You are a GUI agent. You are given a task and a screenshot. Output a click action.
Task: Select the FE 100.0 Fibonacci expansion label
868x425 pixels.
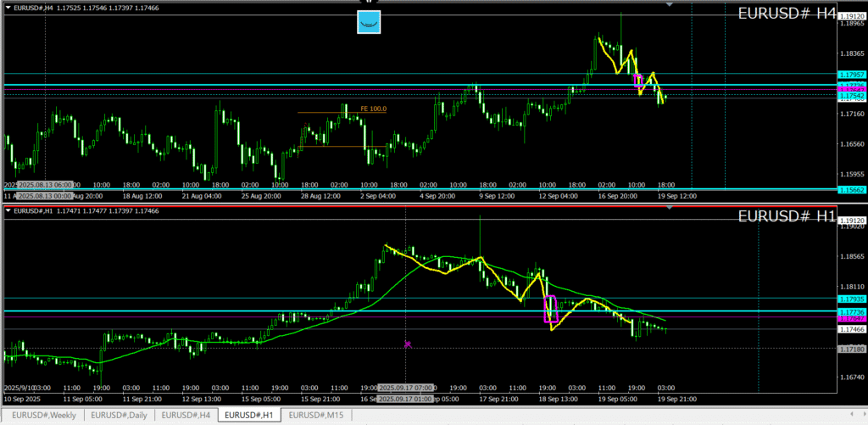[373, 109]
